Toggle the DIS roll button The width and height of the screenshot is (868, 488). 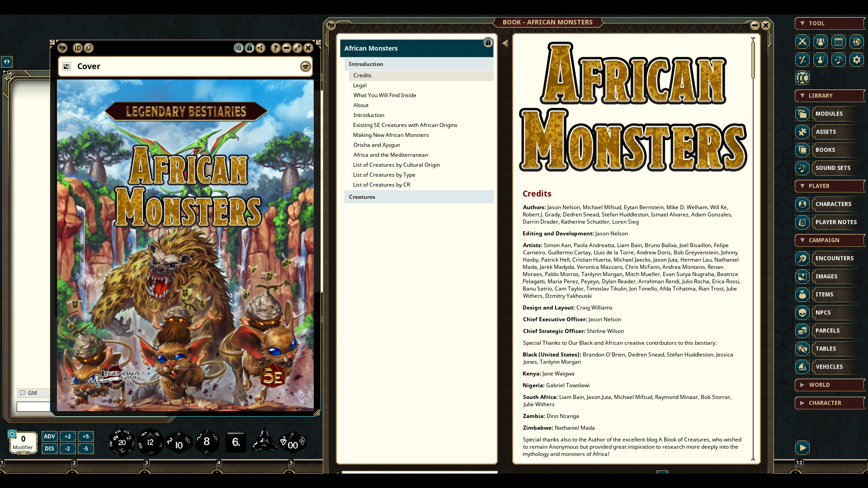[x=49, y=449]
